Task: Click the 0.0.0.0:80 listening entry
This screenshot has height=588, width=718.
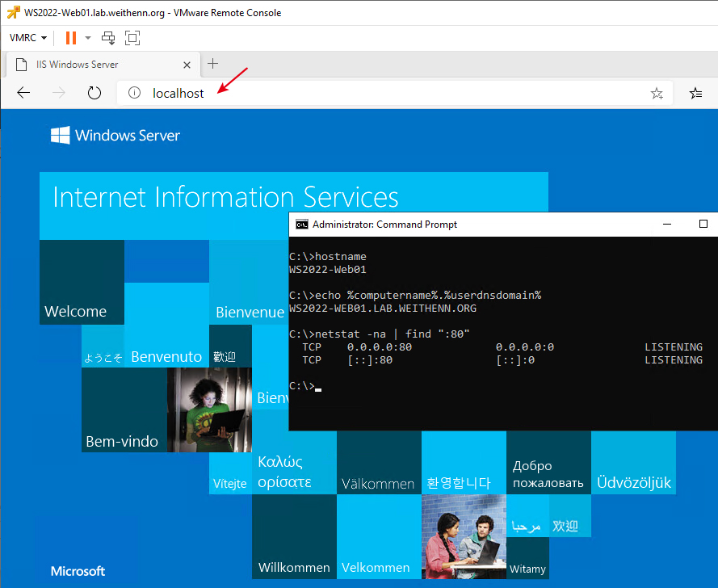Action: click(502, 347)
